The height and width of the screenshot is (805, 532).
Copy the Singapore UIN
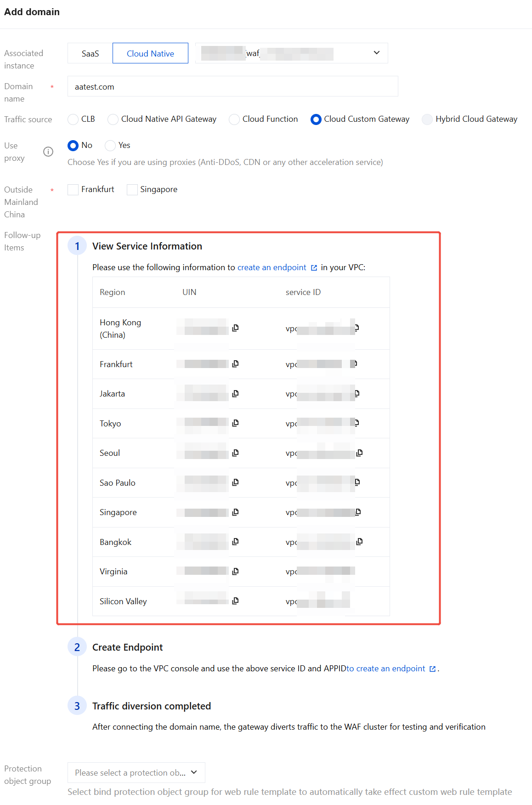coord(235,512)
